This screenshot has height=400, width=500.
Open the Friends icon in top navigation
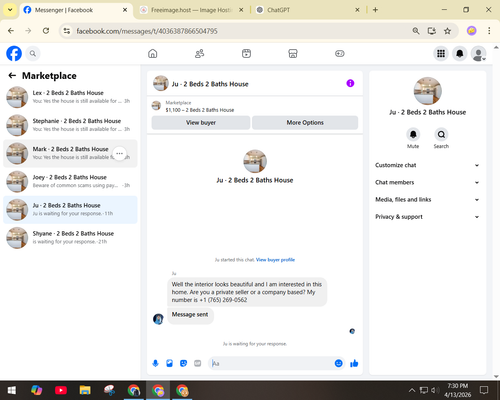199,53
